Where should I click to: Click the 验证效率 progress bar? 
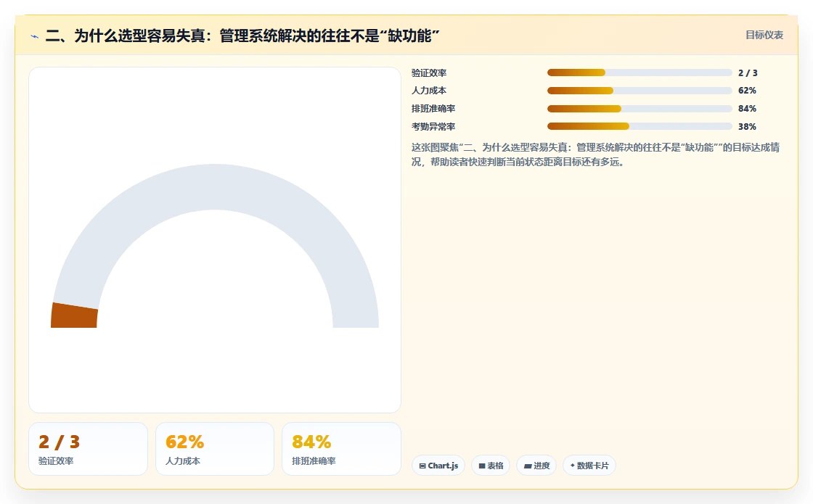click(x=640, y=73)
